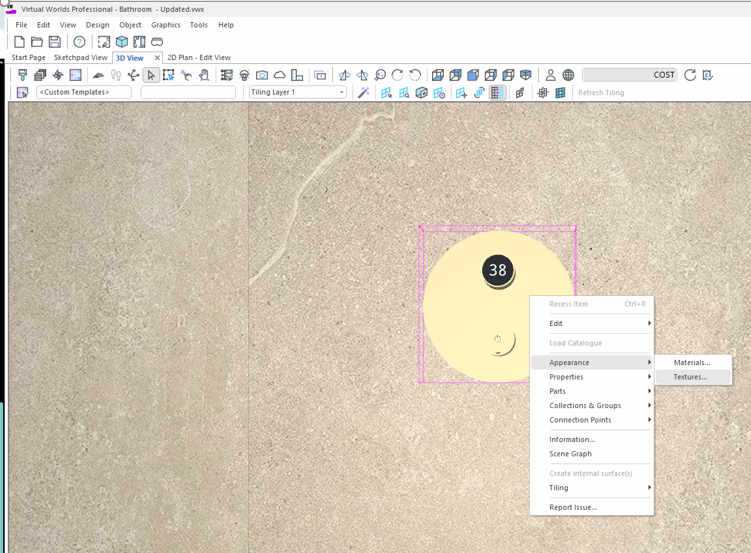Click the hand pan tool

204,75
